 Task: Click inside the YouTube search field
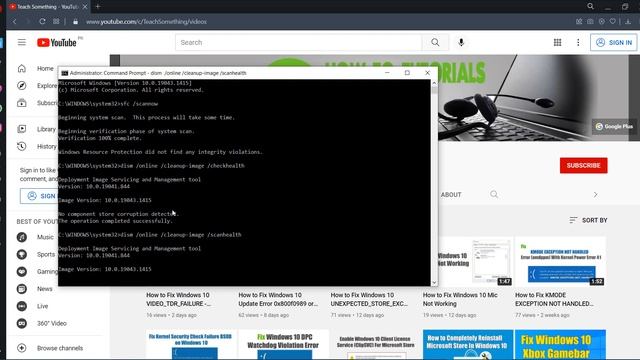point(299,42)
